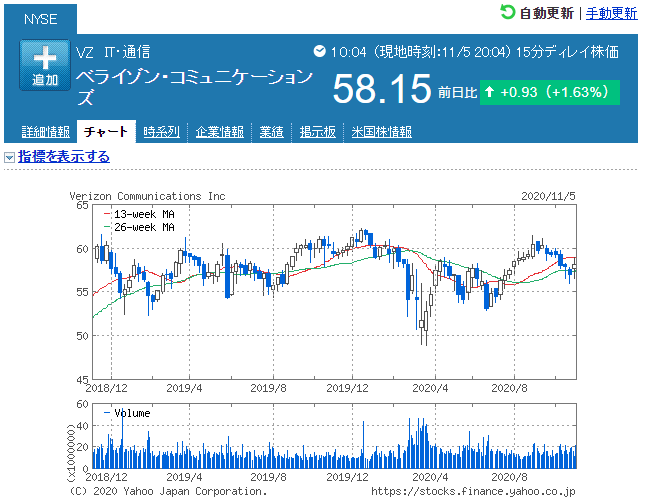
Task: Click the Verizon Communications Inc chart title
Action: [147, 196]
